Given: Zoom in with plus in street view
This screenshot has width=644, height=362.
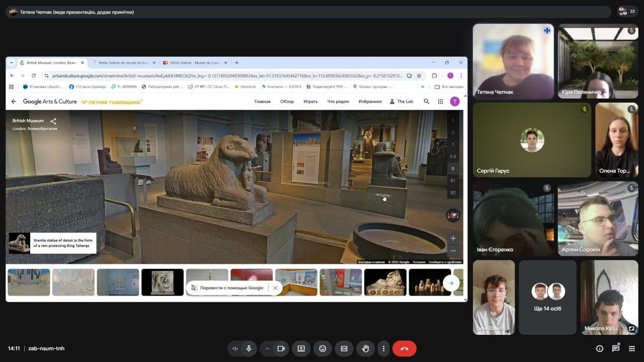Looking at the screenshot, I should pos(453,238).
